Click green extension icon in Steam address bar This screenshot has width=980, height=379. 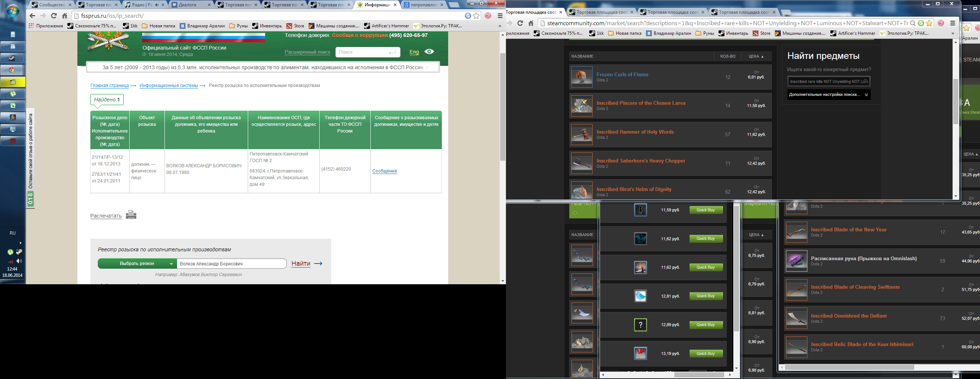click(x=921, y=23)
